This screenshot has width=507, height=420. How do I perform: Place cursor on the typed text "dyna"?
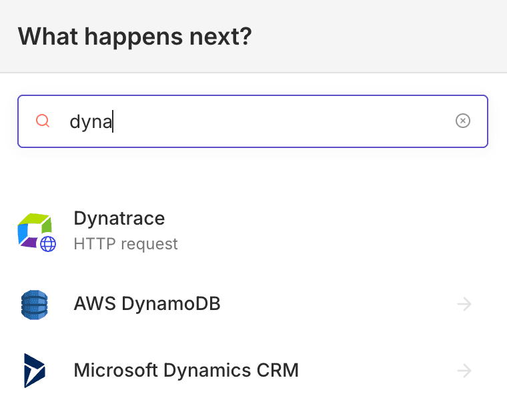click(x=90, y=121)
